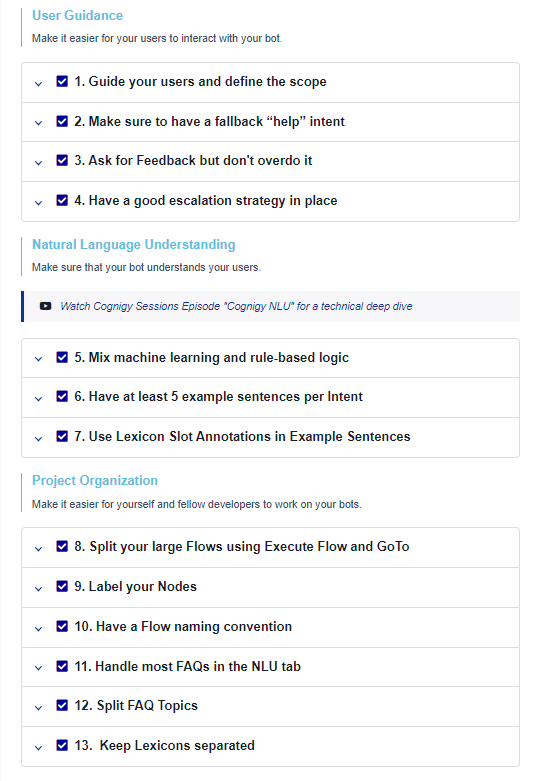Toggle checkbox for 5 example sentences item

pos(62,396)
